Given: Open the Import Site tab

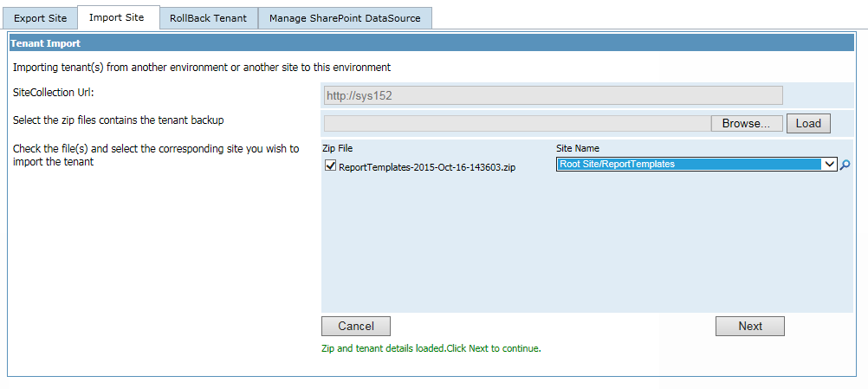Looking at the screenshot, I should coord(116,17).
